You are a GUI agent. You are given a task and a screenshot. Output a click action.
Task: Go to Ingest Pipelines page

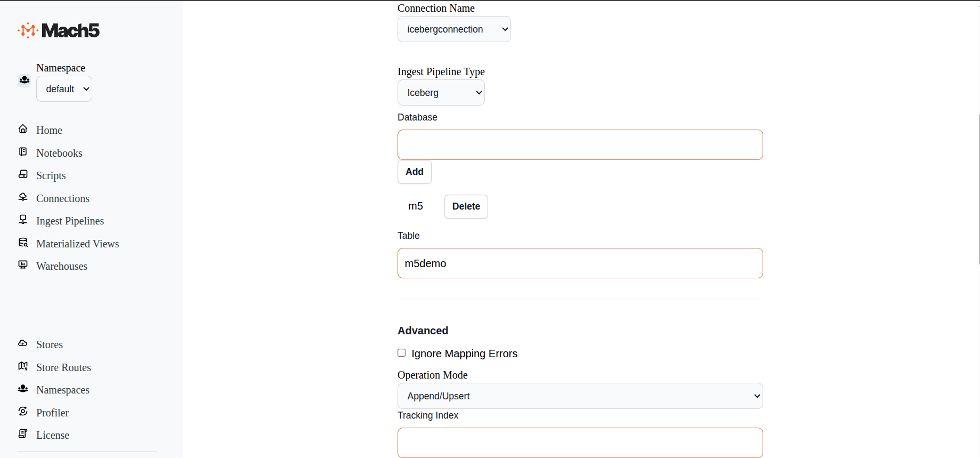click(70, 221)
